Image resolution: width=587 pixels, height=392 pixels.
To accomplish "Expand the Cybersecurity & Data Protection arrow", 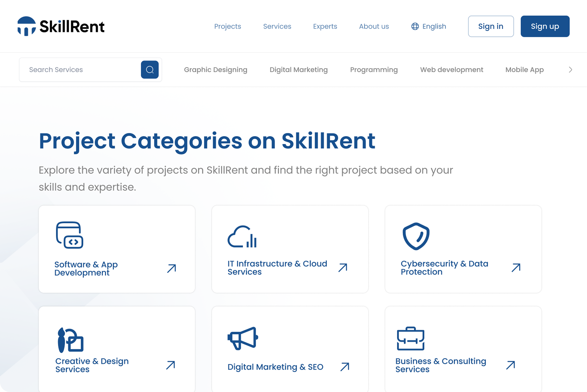I will coord(515,267).
